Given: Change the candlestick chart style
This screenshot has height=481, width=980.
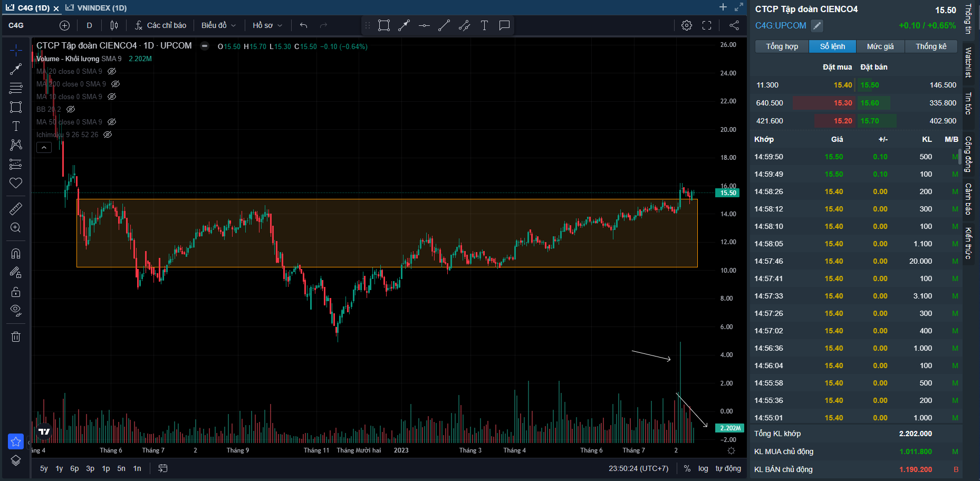Looking at the screenshot, I should [114, 25].
